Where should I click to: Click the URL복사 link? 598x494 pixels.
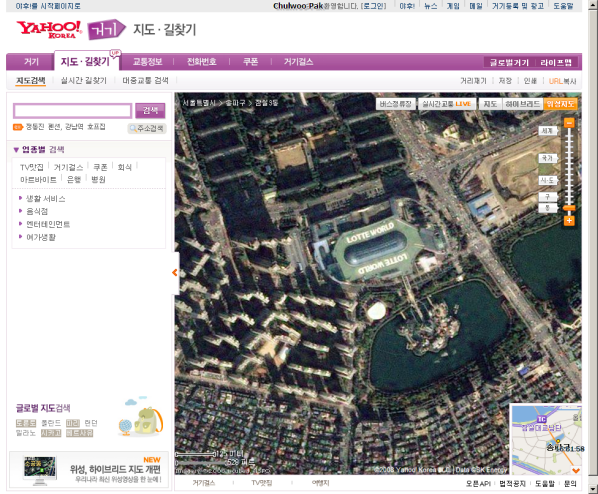563,81
